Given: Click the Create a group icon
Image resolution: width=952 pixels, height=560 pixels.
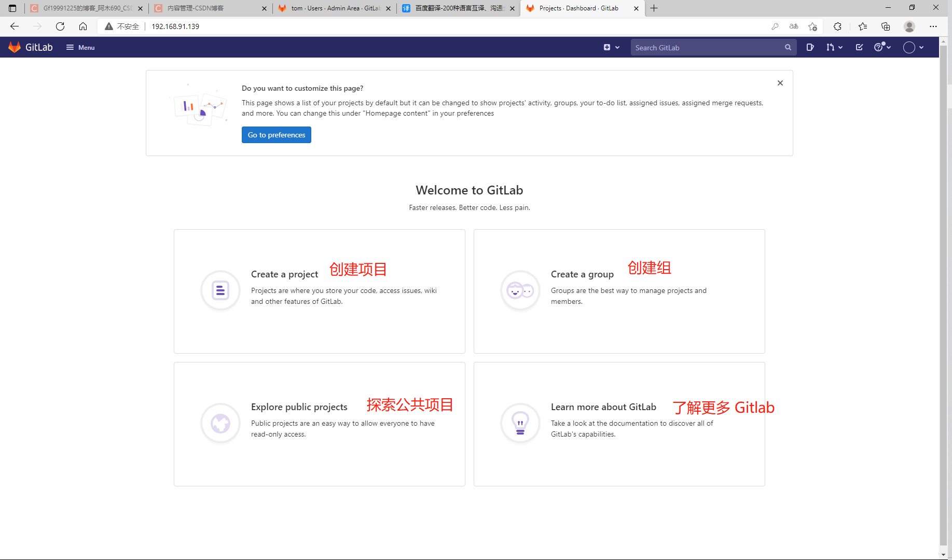Looking at the screenshot, I should pyautogui.click(x=520, y=290).
